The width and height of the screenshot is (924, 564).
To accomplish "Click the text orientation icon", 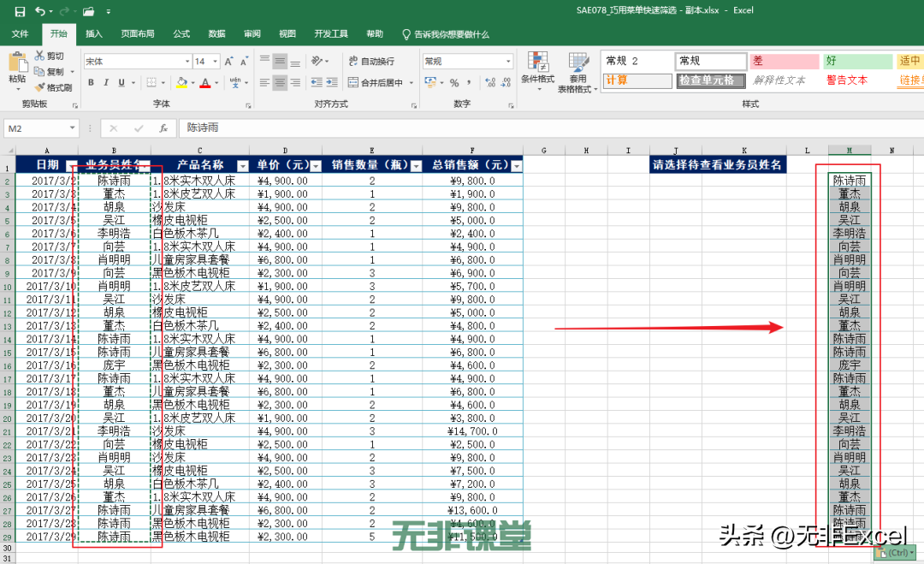I will [317, 61].
